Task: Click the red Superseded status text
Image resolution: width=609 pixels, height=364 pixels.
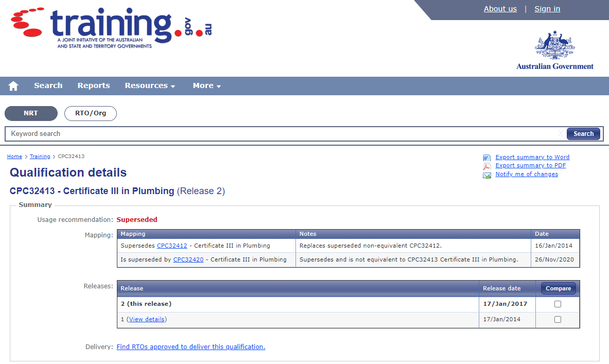Action: tap(137, 219)
